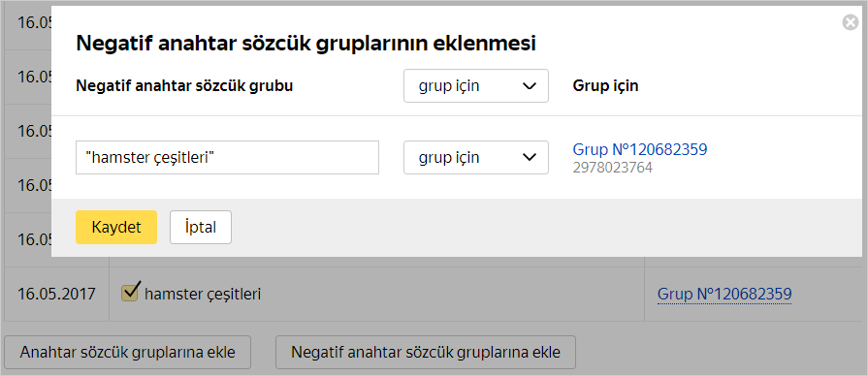Follow Grup №120682359 link in the table row
This screenshot has height=376, width=868.
point(724,294)
